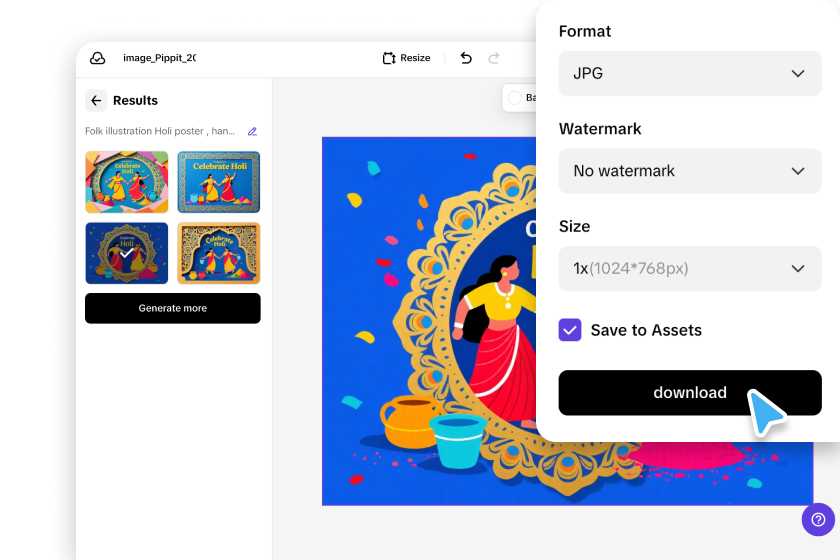Click the redo arrow icon
This screenshot has width=840, height=560.
(494, 58)
